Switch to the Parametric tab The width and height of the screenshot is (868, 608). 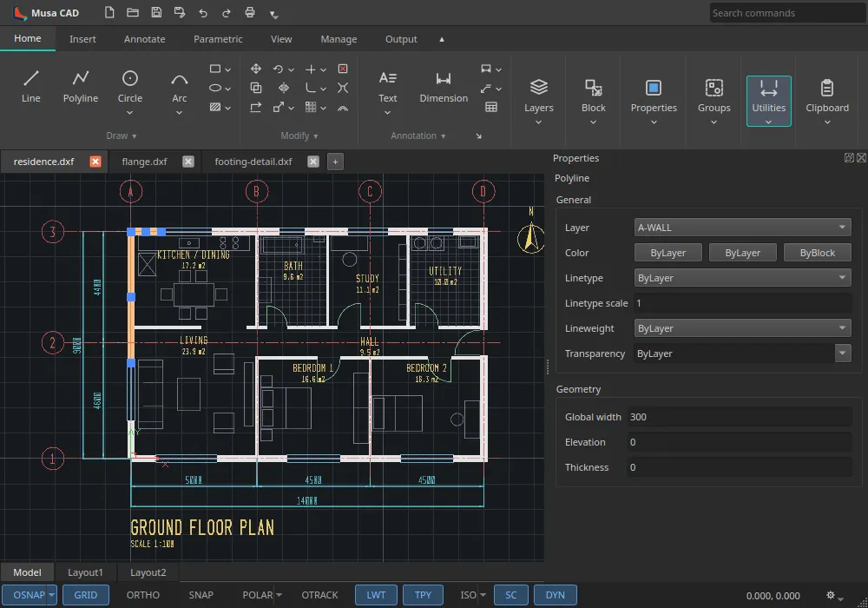coord(218,39)
